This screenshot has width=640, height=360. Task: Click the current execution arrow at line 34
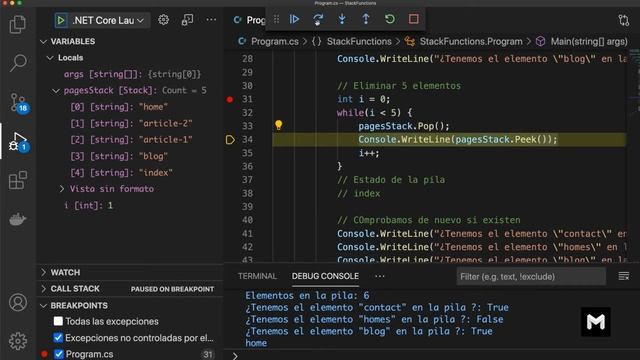(x=230, y=140)
